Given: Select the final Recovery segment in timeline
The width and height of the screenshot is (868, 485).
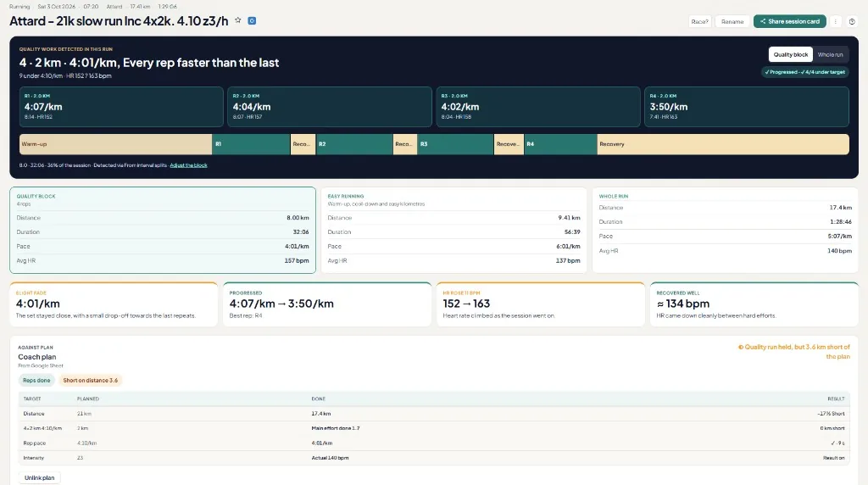Looking at the screenshot, I should pyautogui.click(x=723, y=144).
